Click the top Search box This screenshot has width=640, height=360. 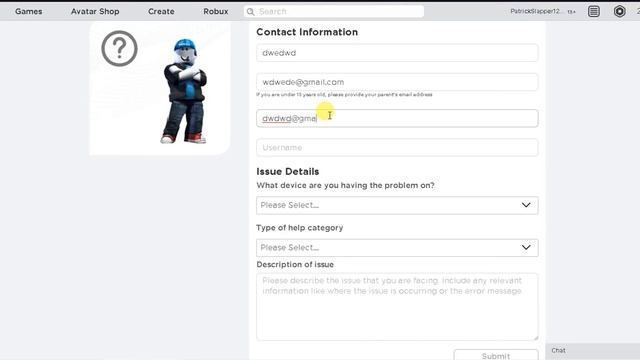334,11
